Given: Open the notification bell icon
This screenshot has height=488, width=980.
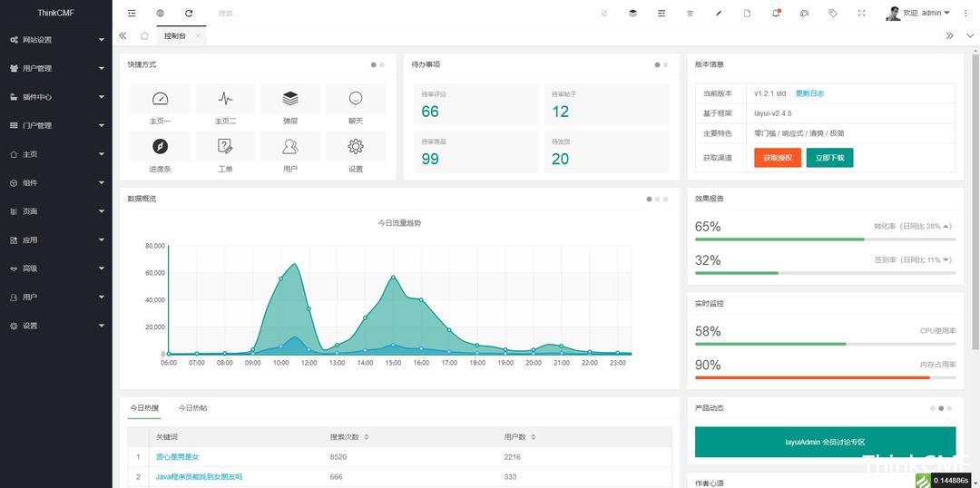Looking at the screenshot, I should [776, 13].
